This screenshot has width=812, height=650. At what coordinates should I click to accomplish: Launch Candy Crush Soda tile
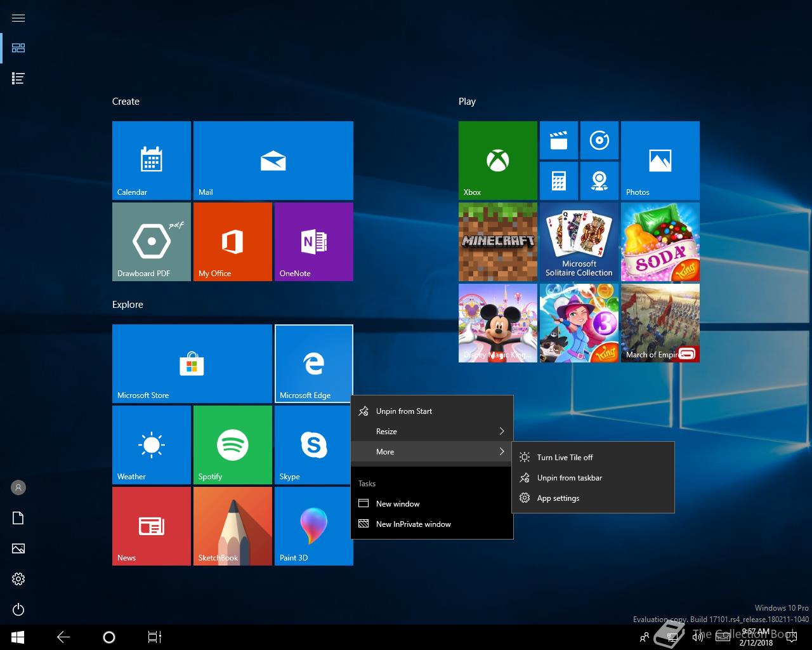pos(660,242)
